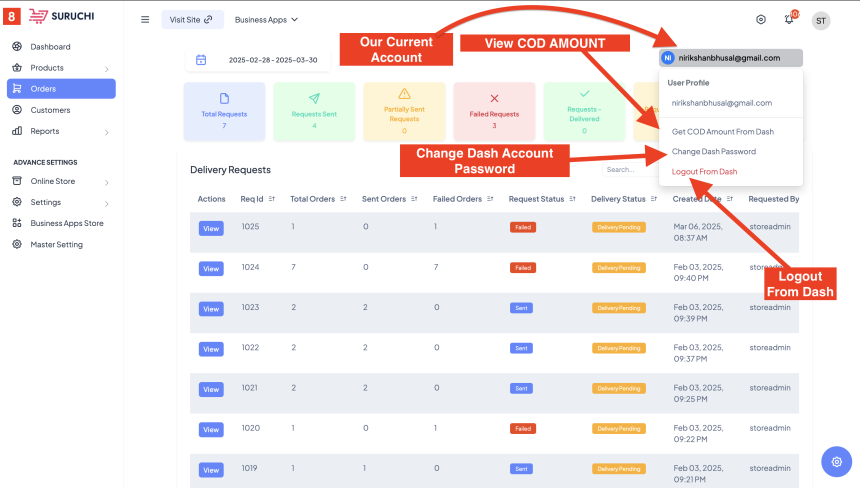Click the ST user avatar
This screenshot has height=488, width=860.
point(820,20)
